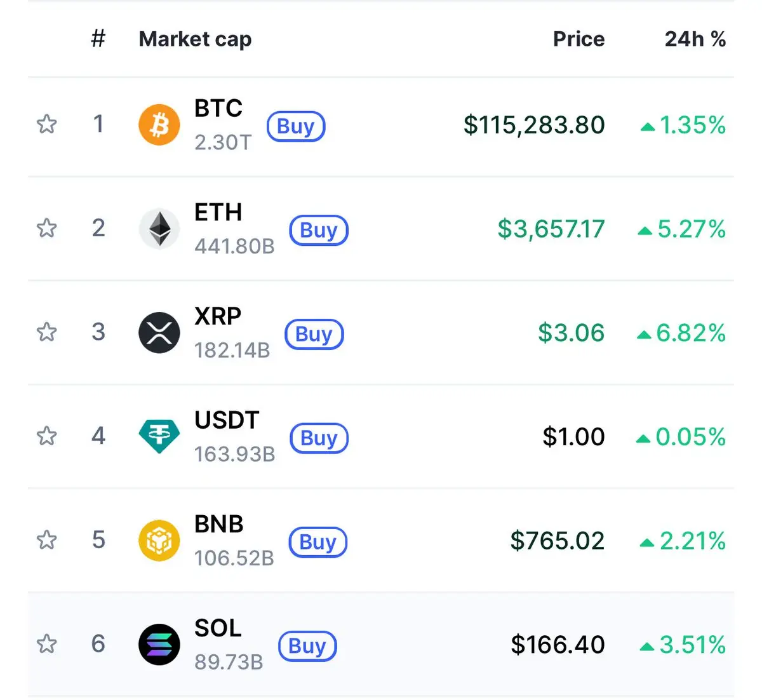Open XRP price $3.06 details
The height and width of the screenshot is (700, 762).
coord(571,333)
